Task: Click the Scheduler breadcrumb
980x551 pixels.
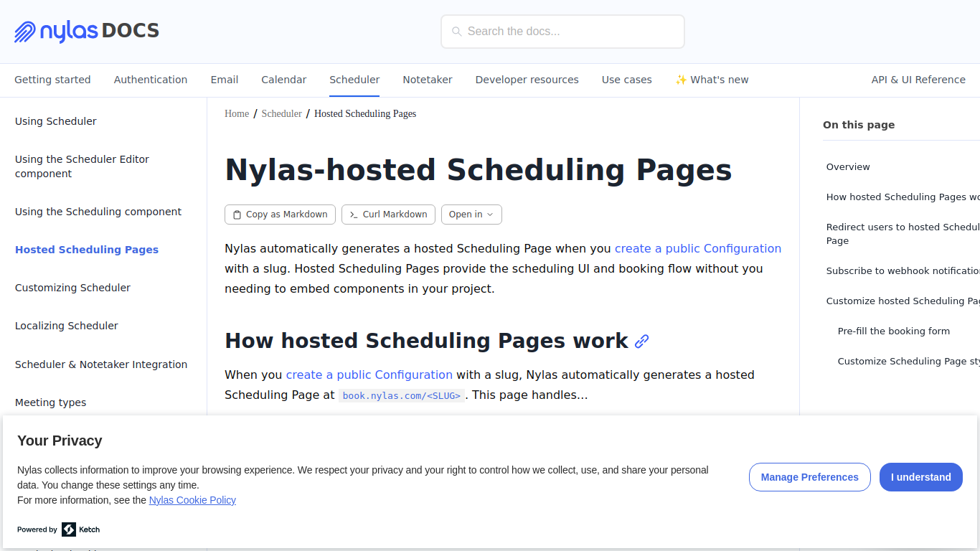Action: [x=282, y=113]
